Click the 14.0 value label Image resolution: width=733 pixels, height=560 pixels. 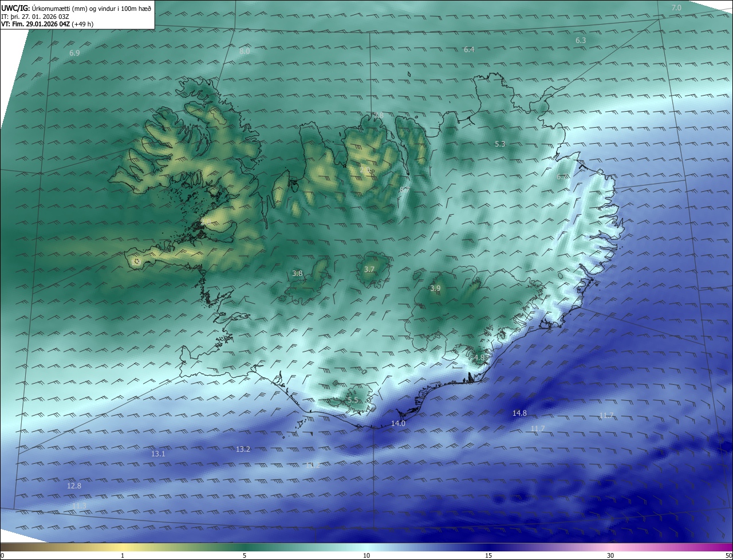coord(398,423)
